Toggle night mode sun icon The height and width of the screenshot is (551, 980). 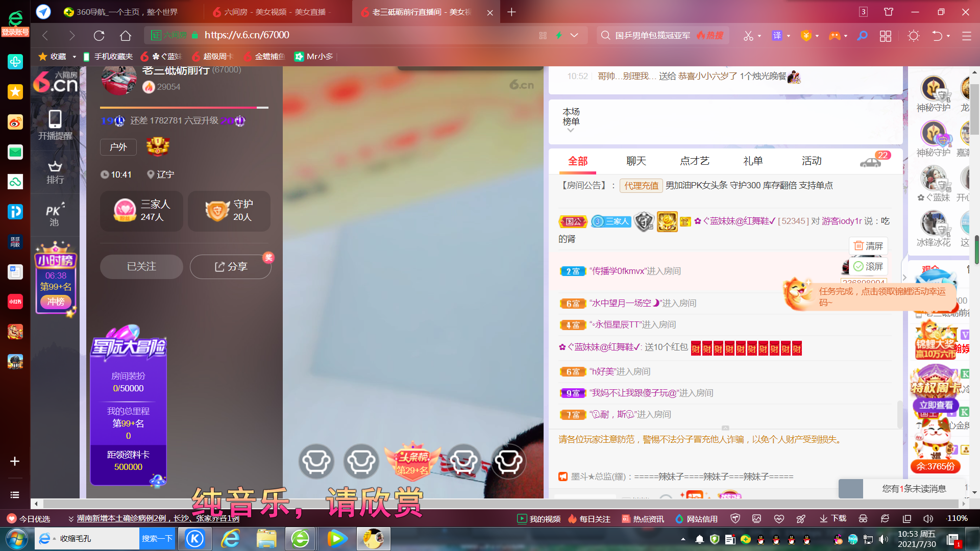(914, 35)
